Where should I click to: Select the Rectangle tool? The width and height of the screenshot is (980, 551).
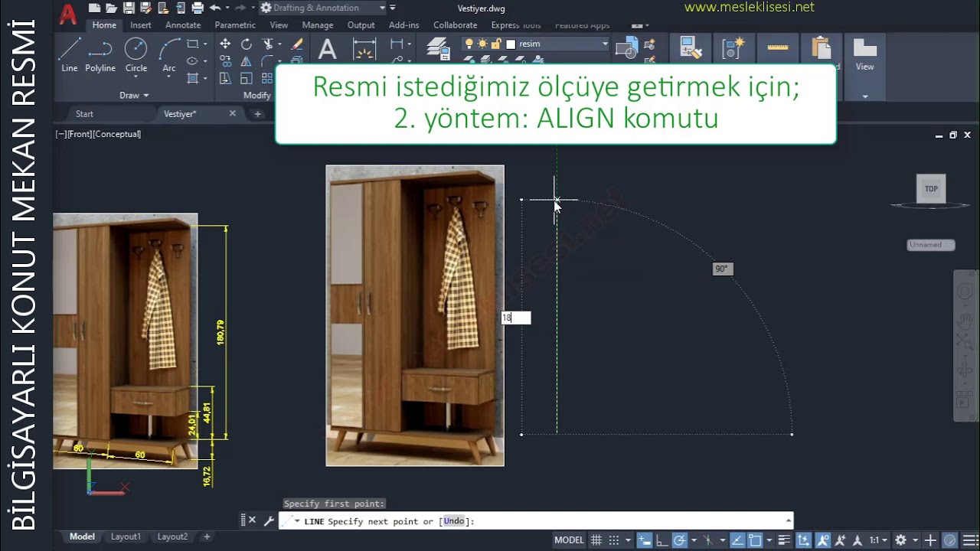[192, 44]
